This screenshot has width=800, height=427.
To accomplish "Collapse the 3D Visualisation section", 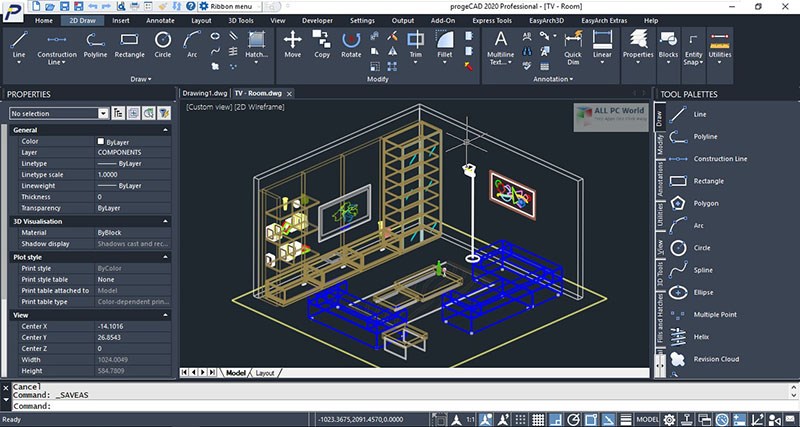I will click(x=165, y=221).
